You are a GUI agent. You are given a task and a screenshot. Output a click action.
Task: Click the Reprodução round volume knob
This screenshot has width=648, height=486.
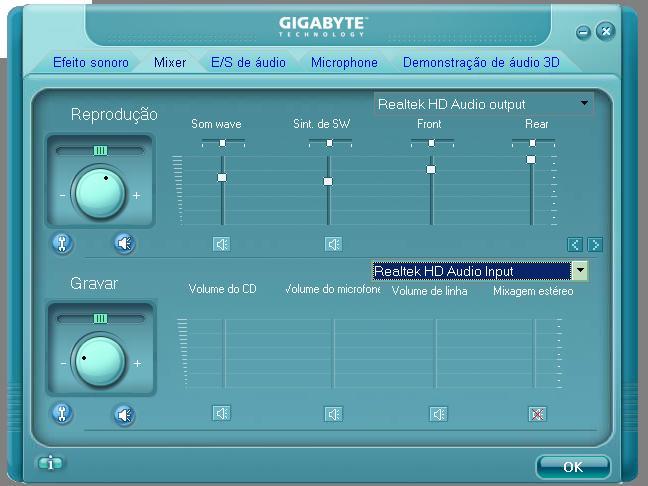pos(100,193)
